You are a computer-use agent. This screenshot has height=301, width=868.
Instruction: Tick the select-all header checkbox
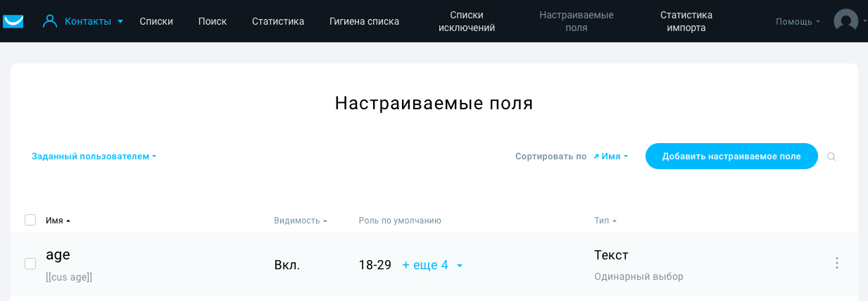[30, 220]
